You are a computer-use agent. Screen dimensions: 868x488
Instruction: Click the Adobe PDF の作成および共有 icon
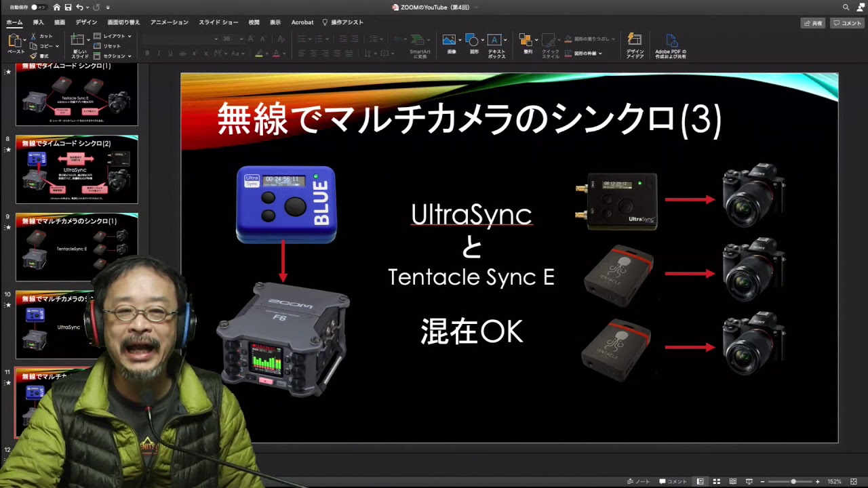coord(671,40)
